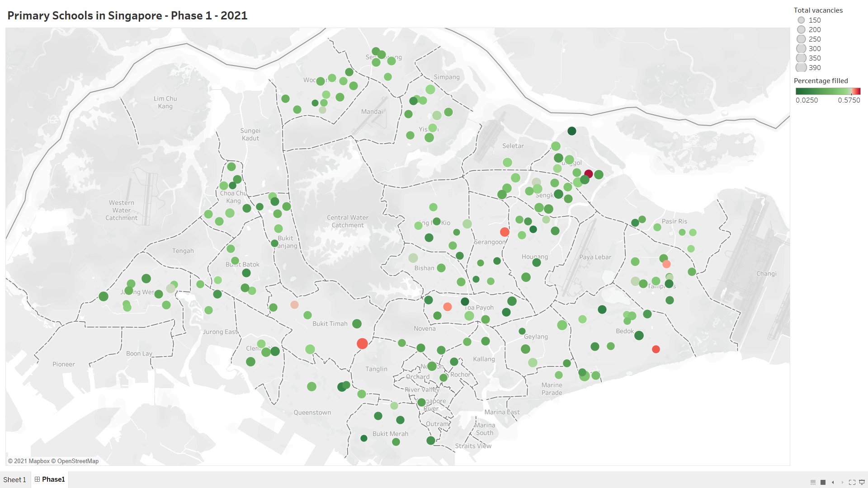Switch to single-tab sheet view icon
This screenshot has width=868, height=488.
pos(823,482)
